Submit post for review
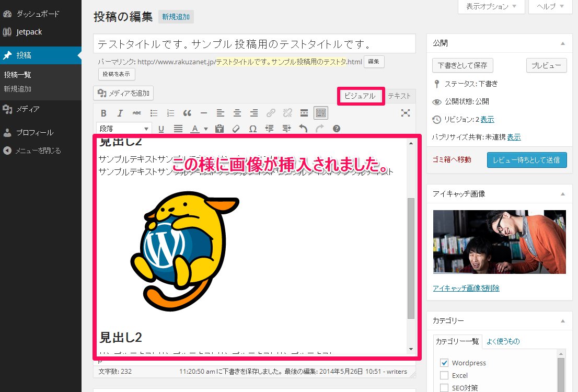The width and height of the screenshot is (578, 392). [527, 160]
